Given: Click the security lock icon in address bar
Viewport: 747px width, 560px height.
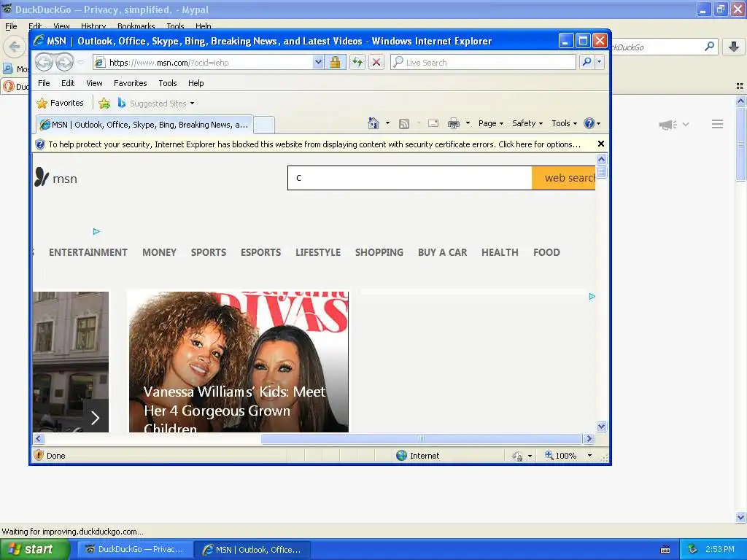Looking at the screenshot, I should [x=335, y=63].
